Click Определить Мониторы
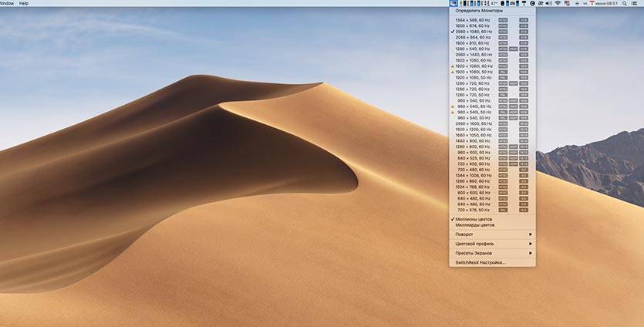The height and width of the screenshot is (327, 644). tap(478, 12)
